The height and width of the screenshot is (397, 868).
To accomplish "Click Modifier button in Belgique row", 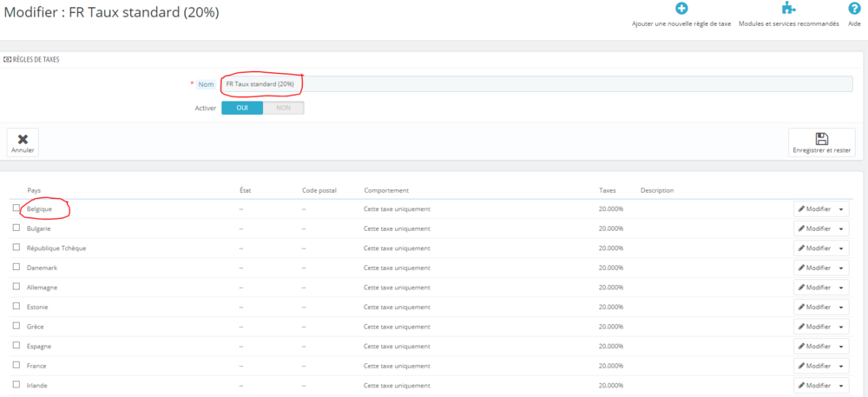I will [x=814, y=209].
